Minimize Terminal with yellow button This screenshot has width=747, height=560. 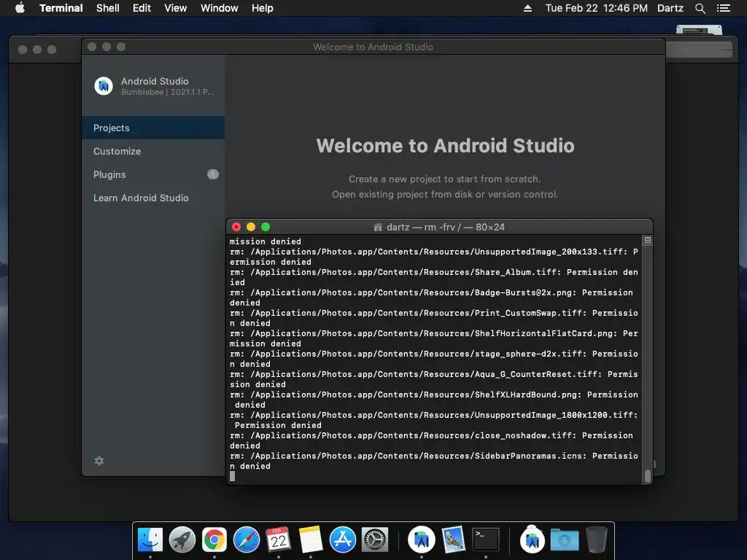click(x=251, y=227)
